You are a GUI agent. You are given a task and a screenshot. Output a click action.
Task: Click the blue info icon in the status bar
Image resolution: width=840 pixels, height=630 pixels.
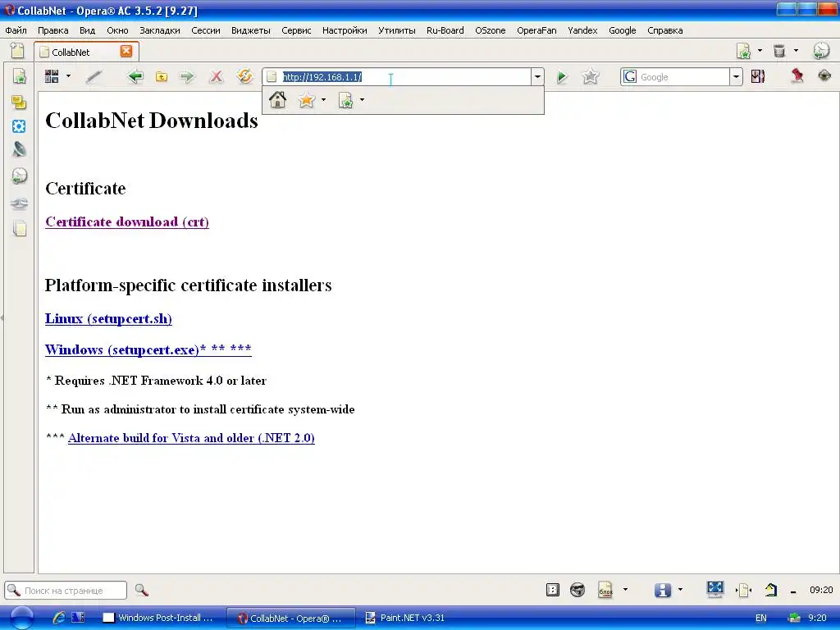(662, 590)
